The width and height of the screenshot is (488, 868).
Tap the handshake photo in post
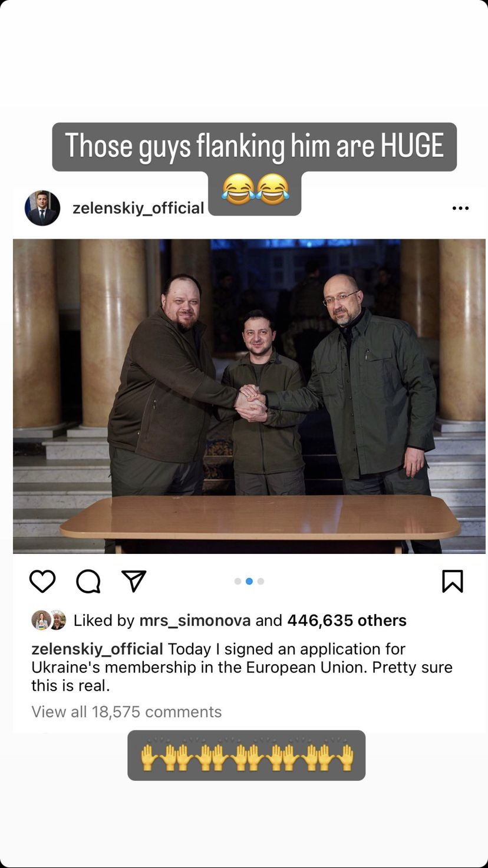click(x=249, y=396)
